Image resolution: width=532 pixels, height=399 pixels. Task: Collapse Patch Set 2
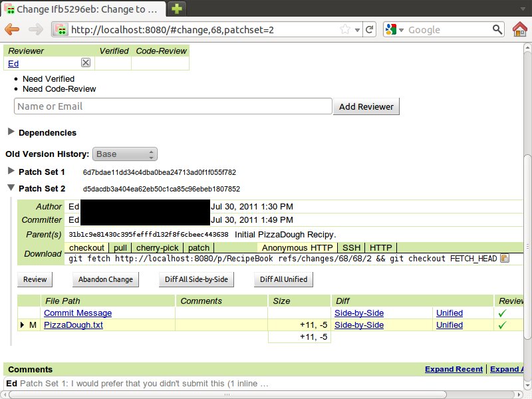coord(11,188)
